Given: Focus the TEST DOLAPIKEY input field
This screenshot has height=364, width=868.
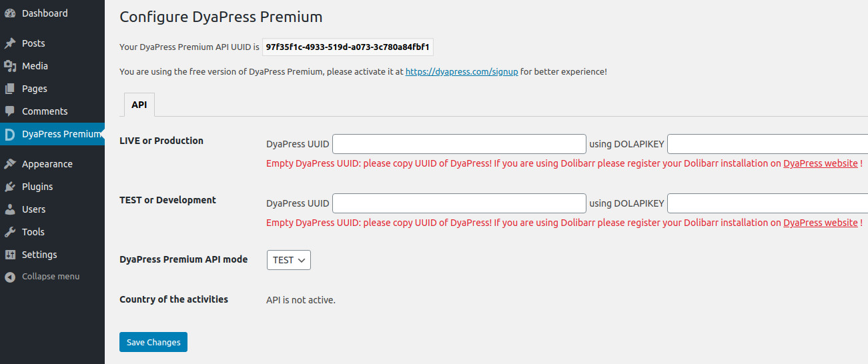Looking at the screenshot, I should coord(767,203).
